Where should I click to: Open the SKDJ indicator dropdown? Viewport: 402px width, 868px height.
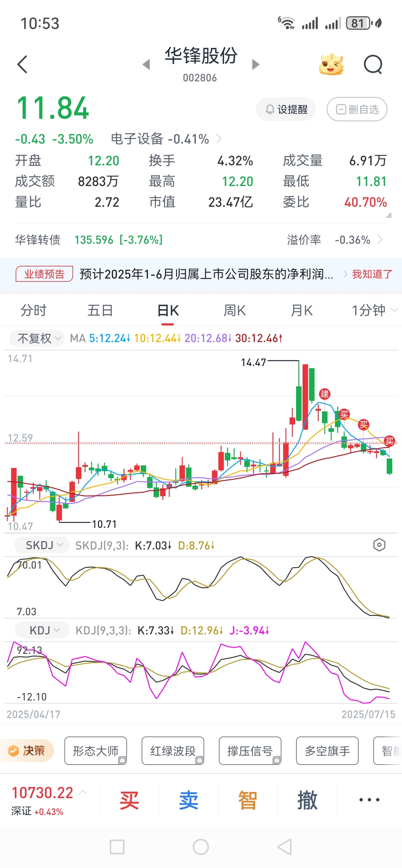42,545
